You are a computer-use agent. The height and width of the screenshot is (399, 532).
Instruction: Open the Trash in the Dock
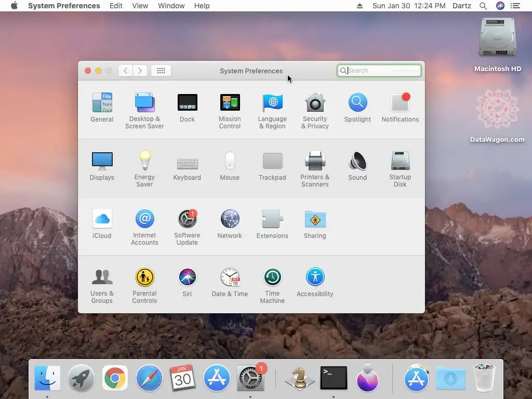point(484,377)
